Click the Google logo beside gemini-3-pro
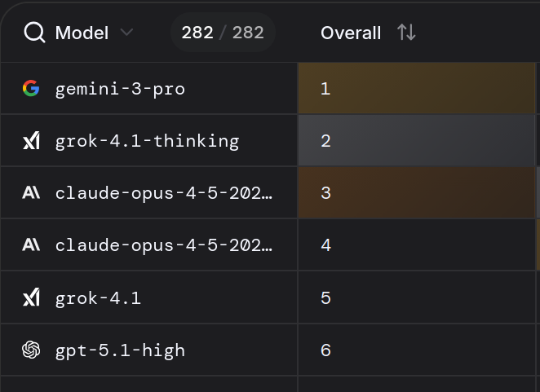This screenshot has height=392, width=540. coord(31,89)
